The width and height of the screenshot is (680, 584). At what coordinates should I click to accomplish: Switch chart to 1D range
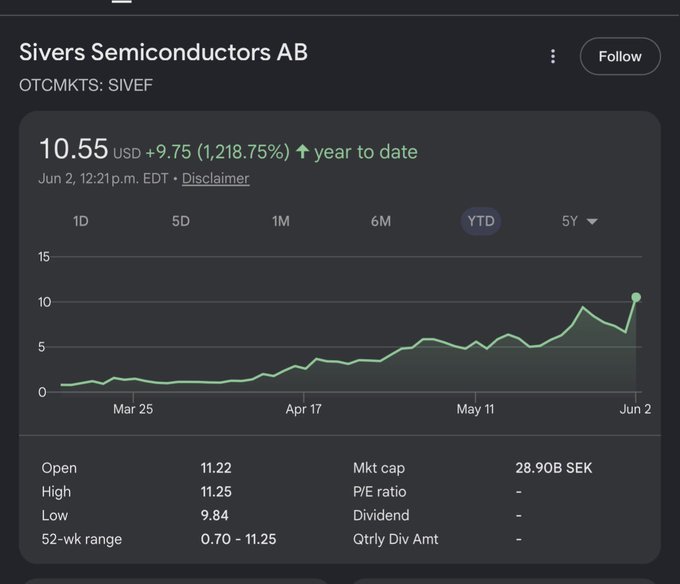coord(81,221)
